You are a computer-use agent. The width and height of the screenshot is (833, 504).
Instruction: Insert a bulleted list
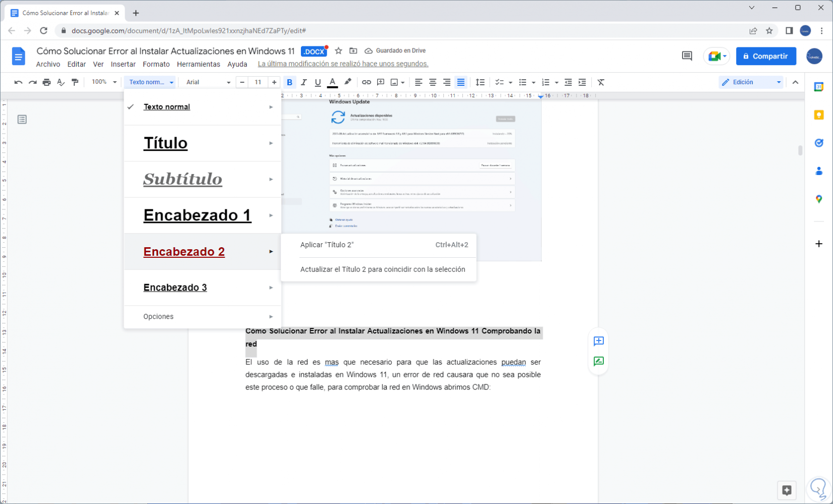[523, 82]
